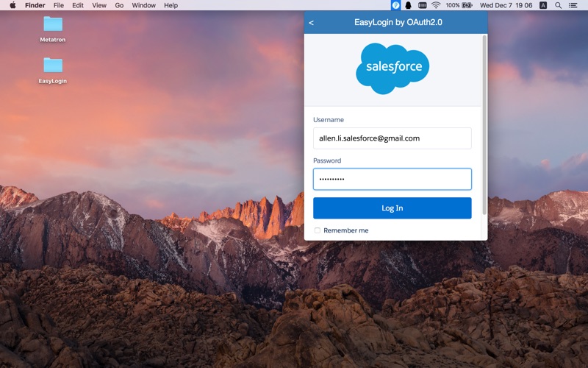Click the EasyLogin by OAuth2.0 title
Screen dimensions: 588x368
click(398, 22)
